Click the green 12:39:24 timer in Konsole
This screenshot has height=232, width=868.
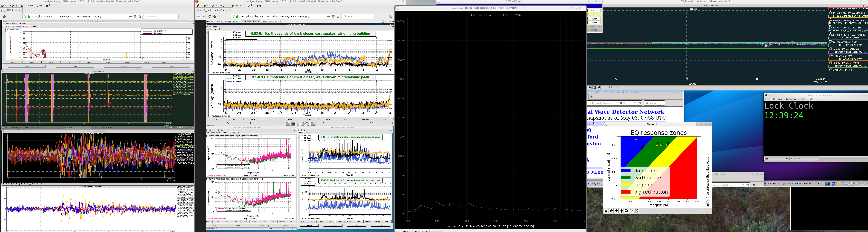[x=784, y=116]
